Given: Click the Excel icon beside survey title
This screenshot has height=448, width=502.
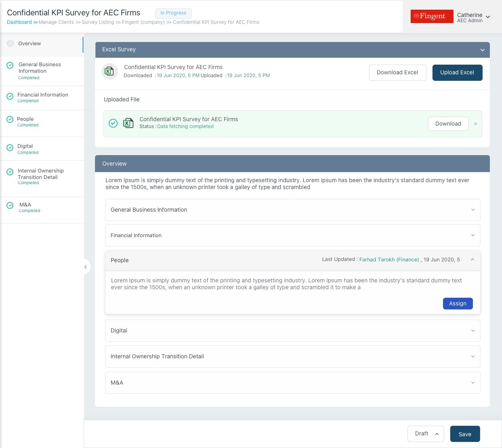Looking at the screenshot, I should click(x=109, y=72).
